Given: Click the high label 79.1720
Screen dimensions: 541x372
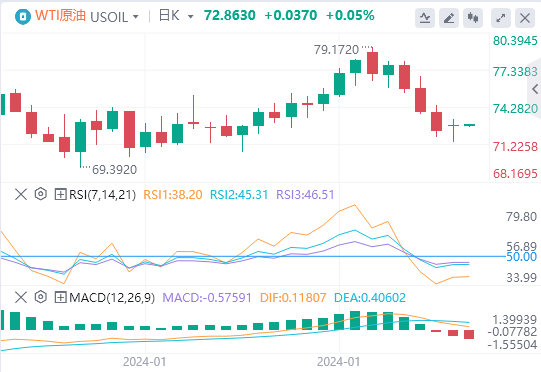Looking at the screenshot, I should 336,50.
